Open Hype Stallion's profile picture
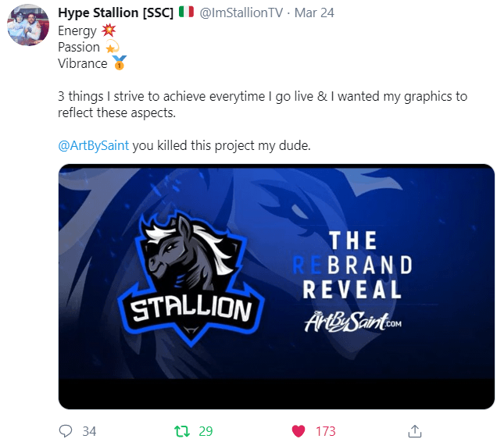The height and width of the screenshot is (446, 504). click(x=28, y=25)
